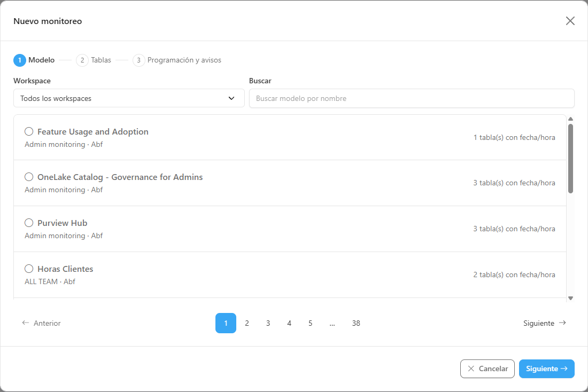Click the step 2 Tablas circle icon
The image size is (588, 392).
coord(82,60)
